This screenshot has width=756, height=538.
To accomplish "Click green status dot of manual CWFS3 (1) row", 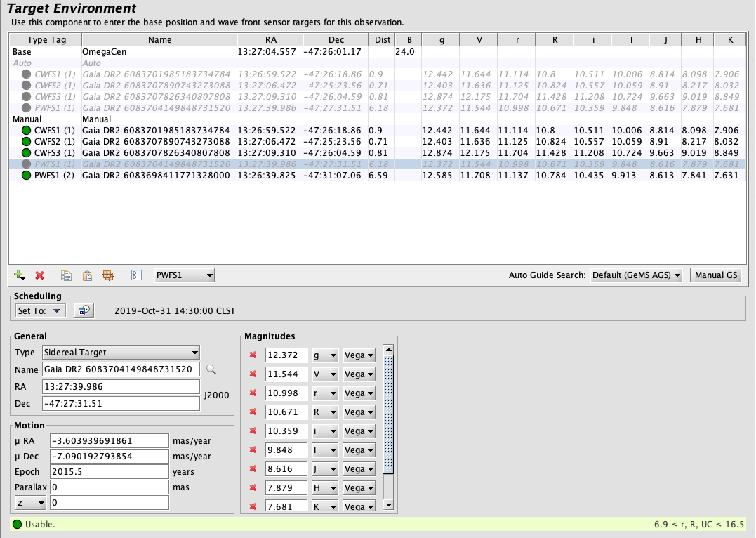I will 27,153.
